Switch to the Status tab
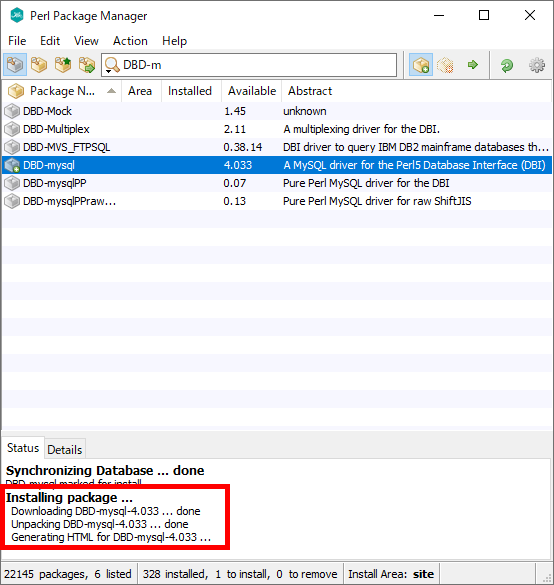Screen dimensions: 554x585 [23, 448]
